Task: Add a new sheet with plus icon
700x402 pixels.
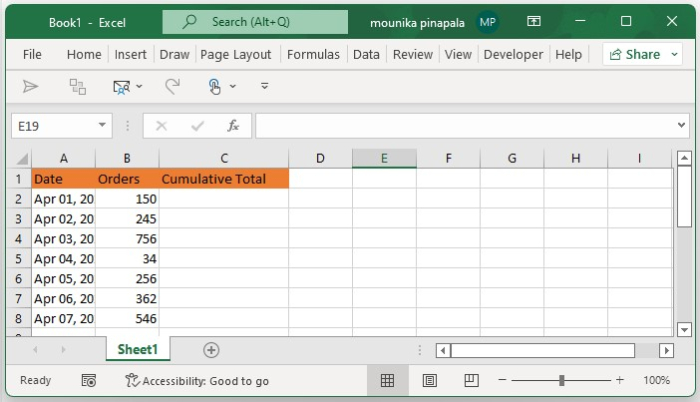Action: [211, 350]
